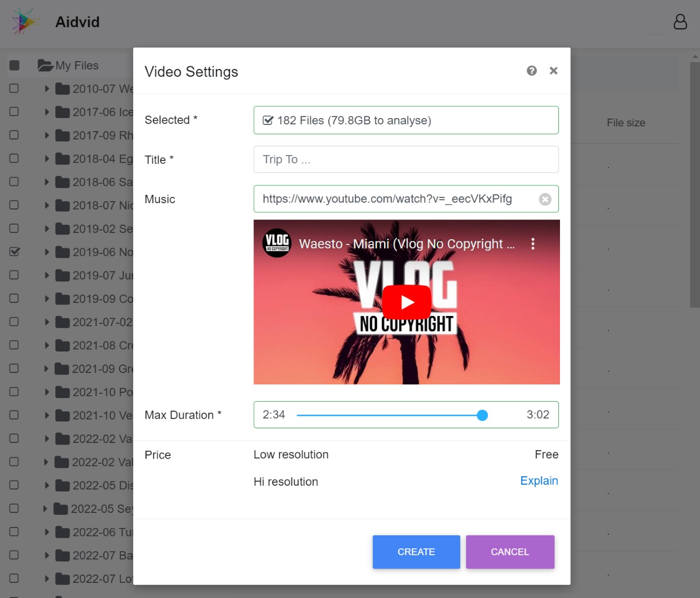Click the 2021-09 folder icon
This screenshot has height=598, width=700.
[62, 369]
